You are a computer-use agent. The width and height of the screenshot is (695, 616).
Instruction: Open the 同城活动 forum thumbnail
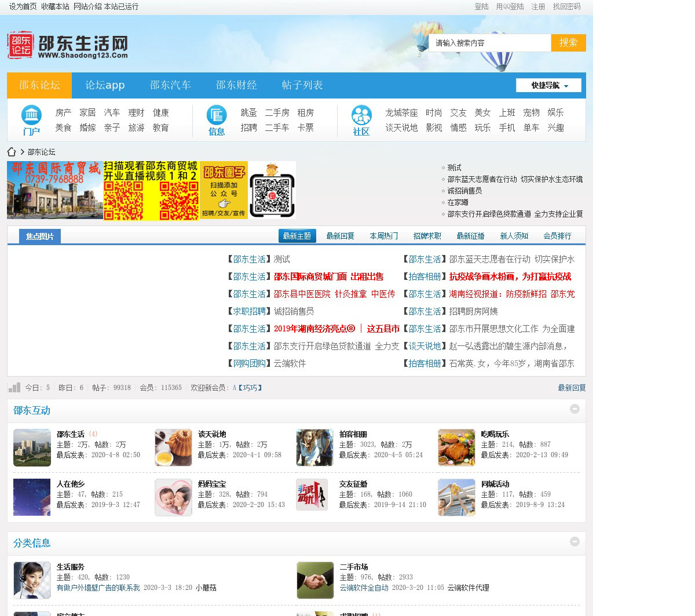pos(456,497)
